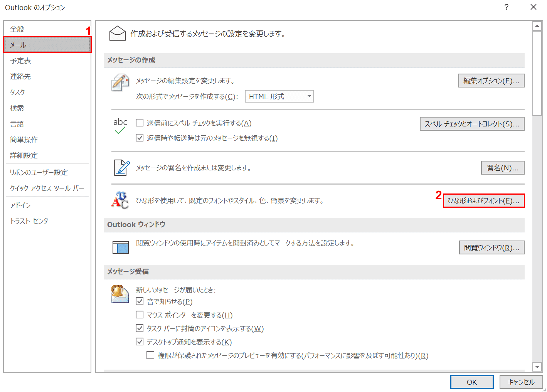Open the 予定表 options category
The width and height of the screenshot is (547, 392).
click(47, 61)
